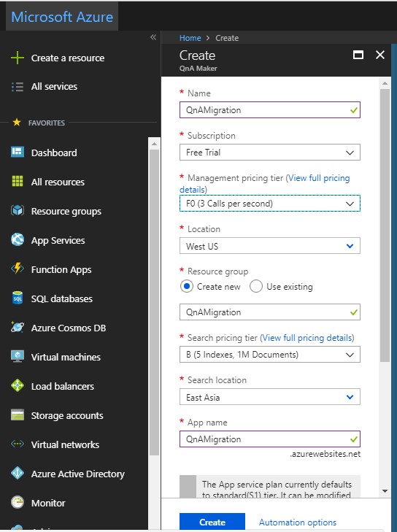Open the SQL databases icon
This screenshot has width=397, height=532.
18,298
